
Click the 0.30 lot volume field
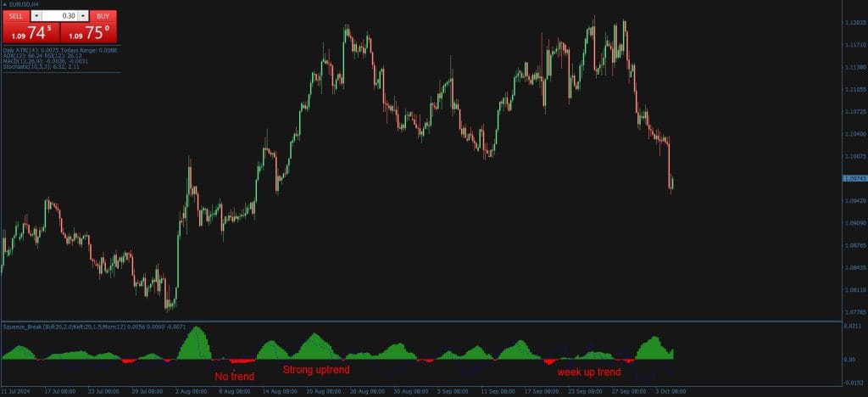(x=59, y=16)
